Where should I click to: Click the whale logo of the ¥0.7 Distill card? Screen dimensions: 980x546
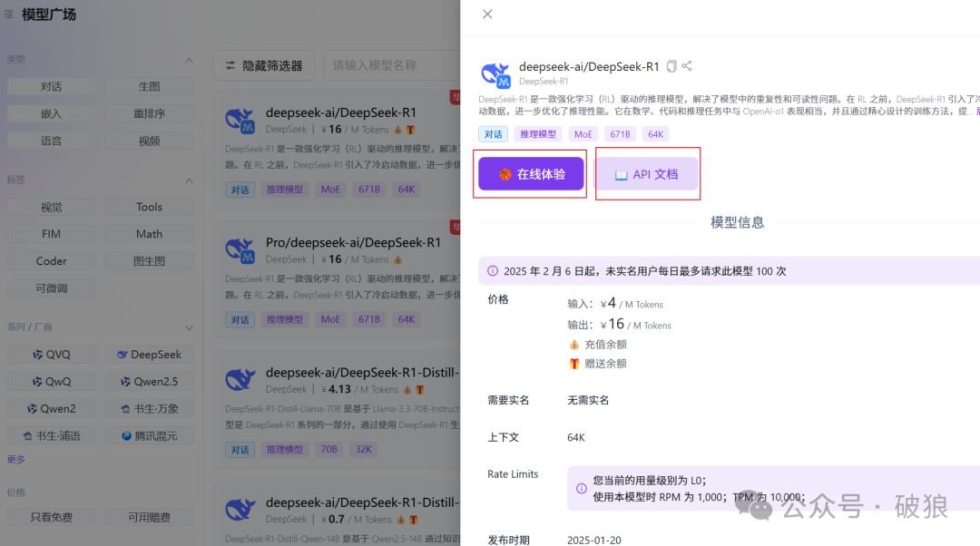coord(240,510)
